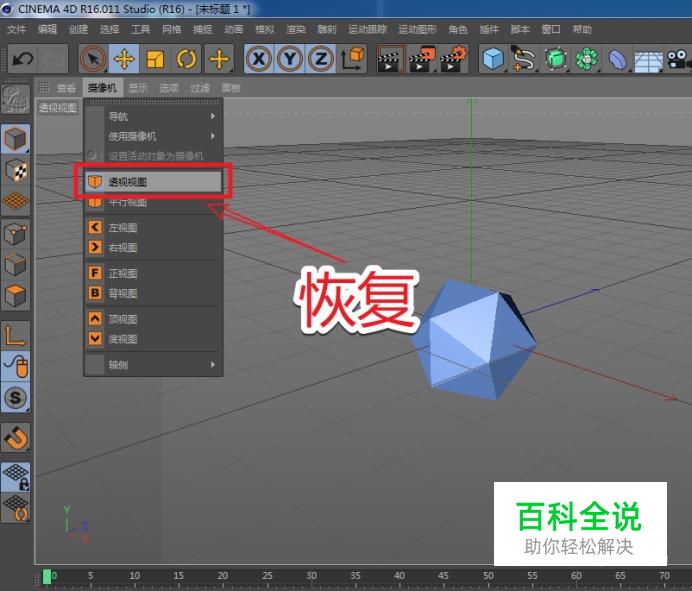
Task: Open the 显示 viewport menu
Action: pos(138,88)
